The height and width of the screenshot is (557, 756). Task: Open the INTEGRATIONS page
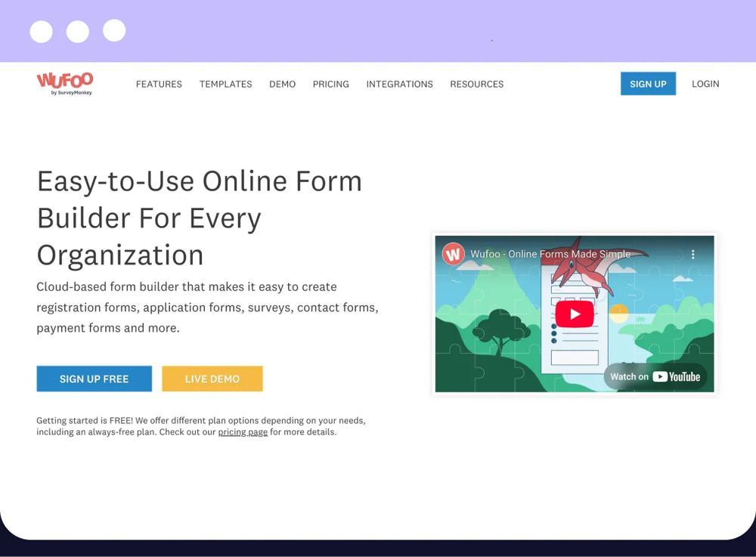(x=399, y=84)
